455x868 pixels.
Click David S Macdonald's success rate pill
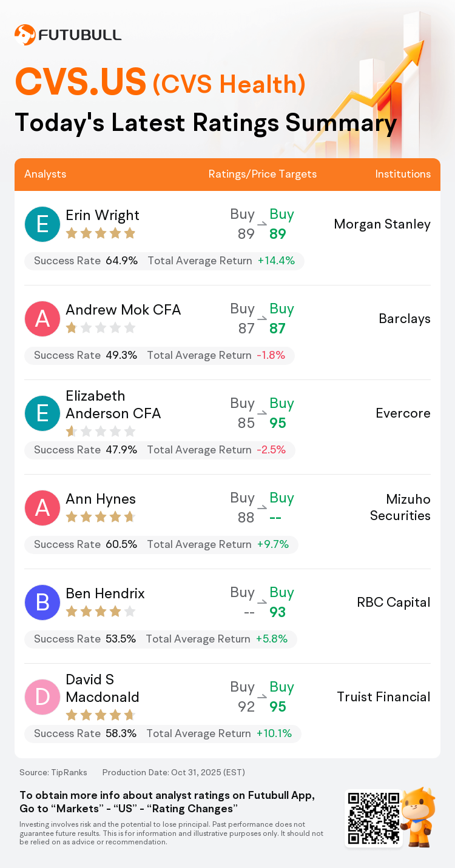(163, 734)
